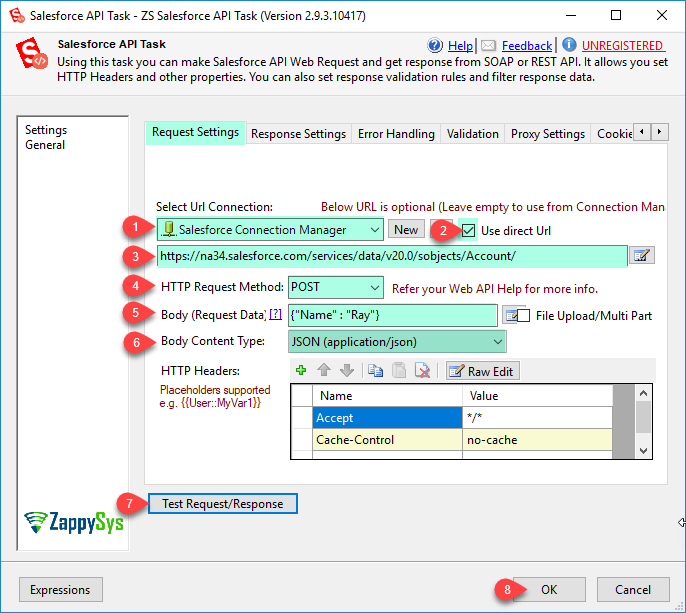Click into the direct URL input field
686x613 pixels.
click(392, 256)
